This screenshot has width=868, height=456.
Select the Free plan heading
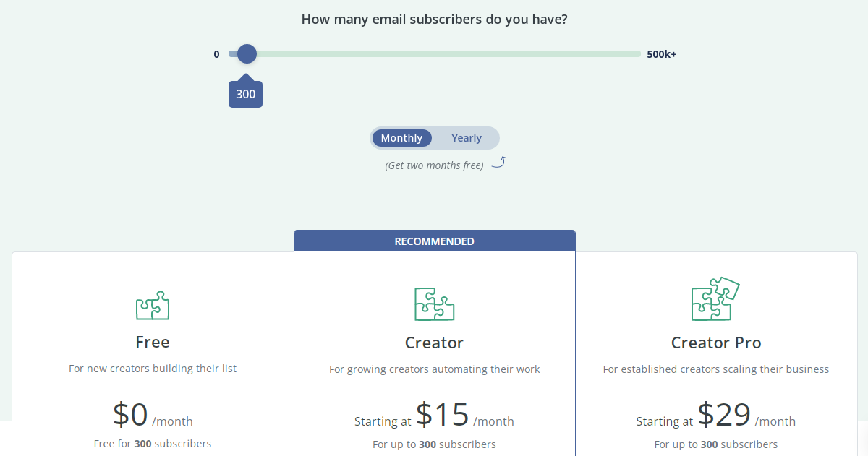[x=153, y=341]
